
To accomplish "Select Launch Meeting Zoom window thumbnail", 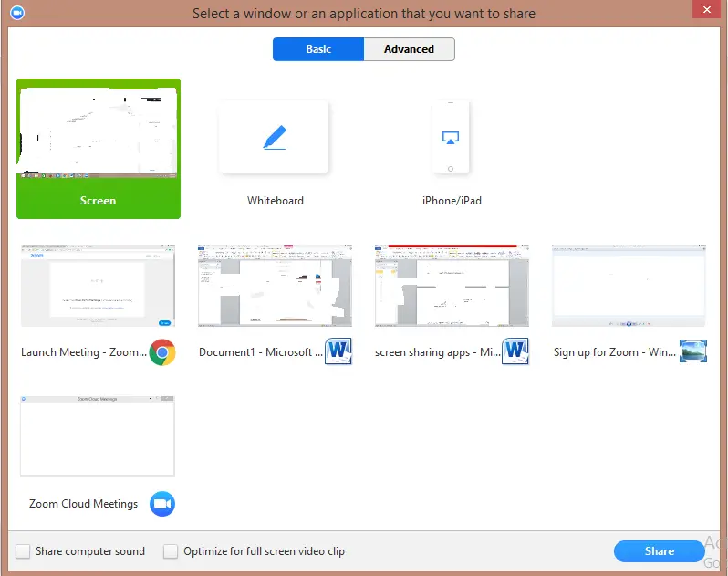I will click(x=98, y=285).
